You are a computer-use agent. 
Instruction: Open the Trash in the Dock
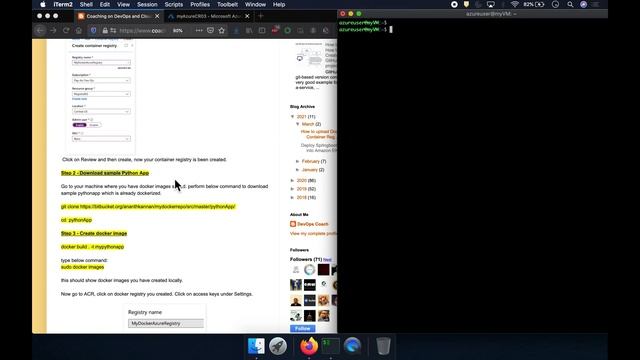pos(383,347)
